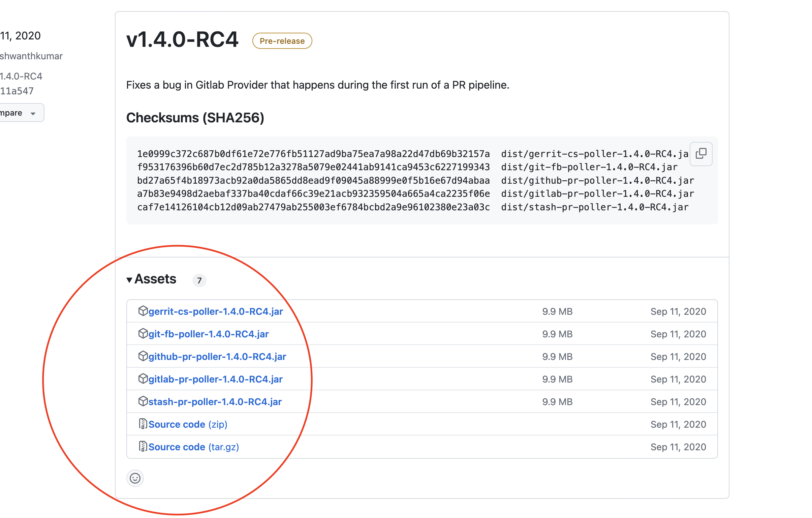This screenshot has height=518, width=812.
Task: Download github-pr-poller-1.4.0-RC4.jar
Action: 217,357
